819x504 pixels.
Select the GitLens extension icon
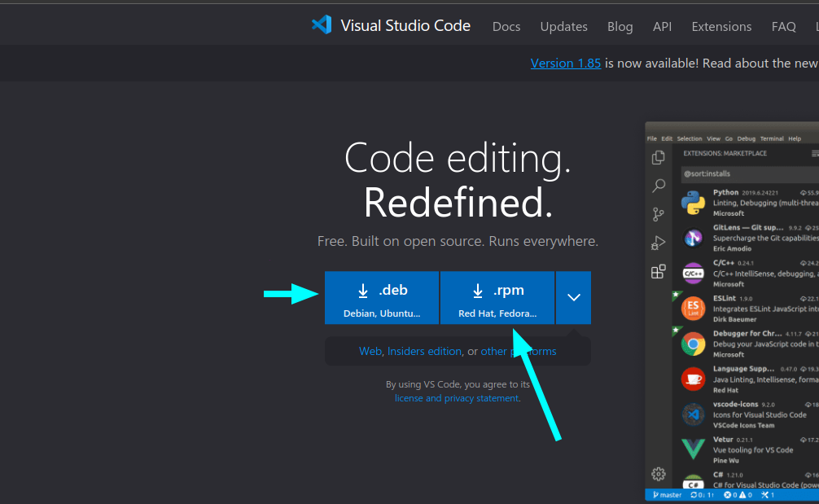coord(693,239)
